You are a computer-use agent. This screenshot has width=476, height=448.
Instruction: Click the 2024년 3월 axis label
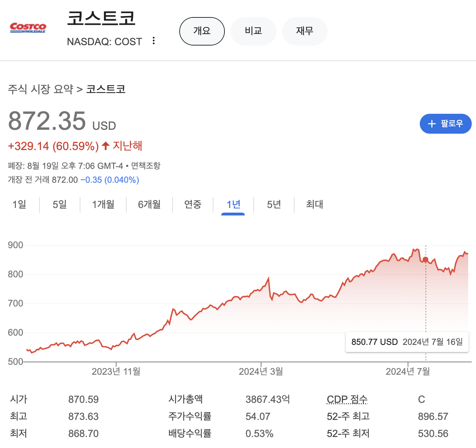click(261, 372)
